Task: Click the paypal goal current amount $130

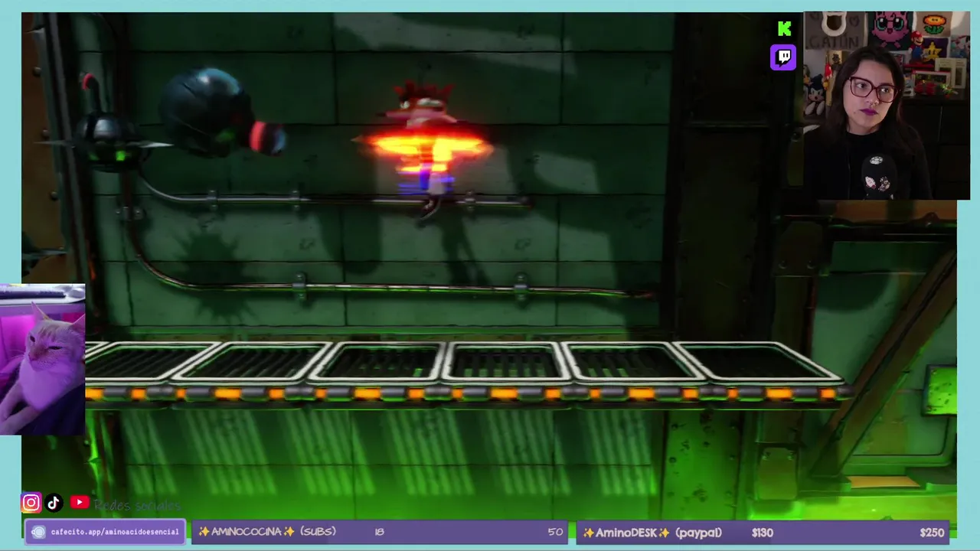Action: pos(762,533)
